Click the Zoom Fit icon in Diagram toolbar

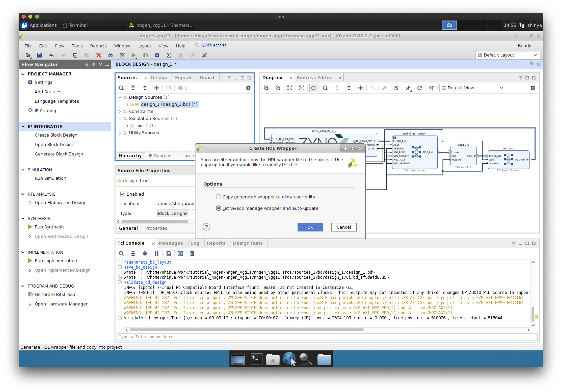pos(290,88)
